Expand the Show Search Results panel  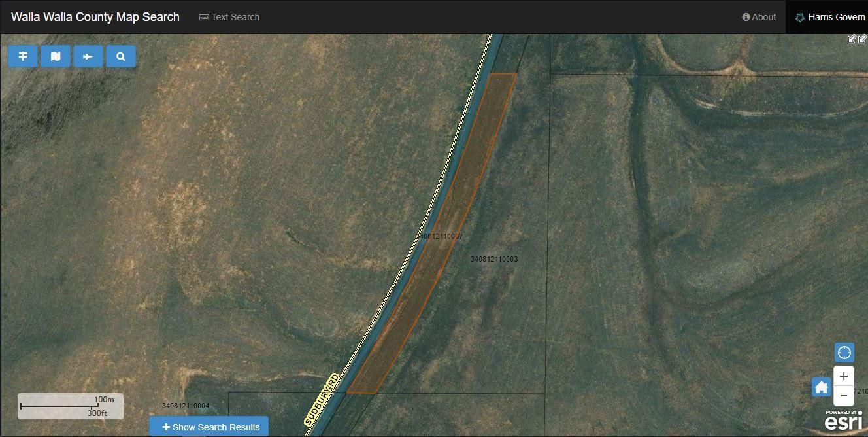tap(209, 427)
